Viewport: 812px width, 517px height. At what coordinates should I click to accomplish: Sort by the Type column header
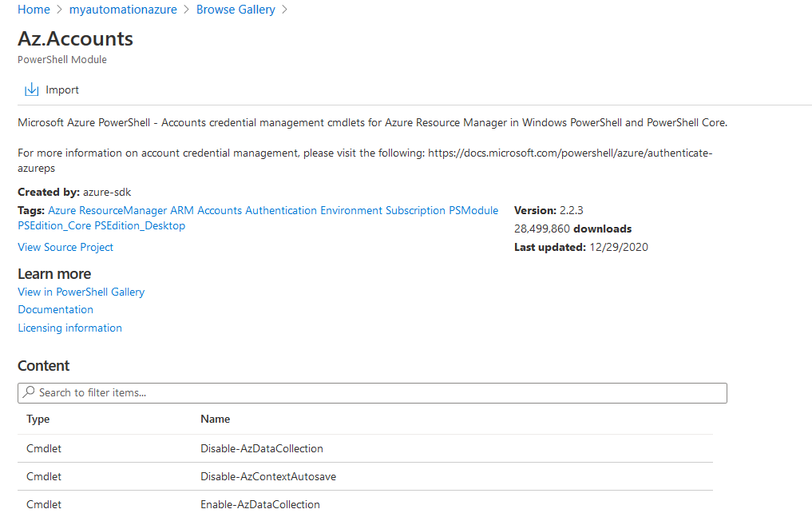tap(38, 419)
